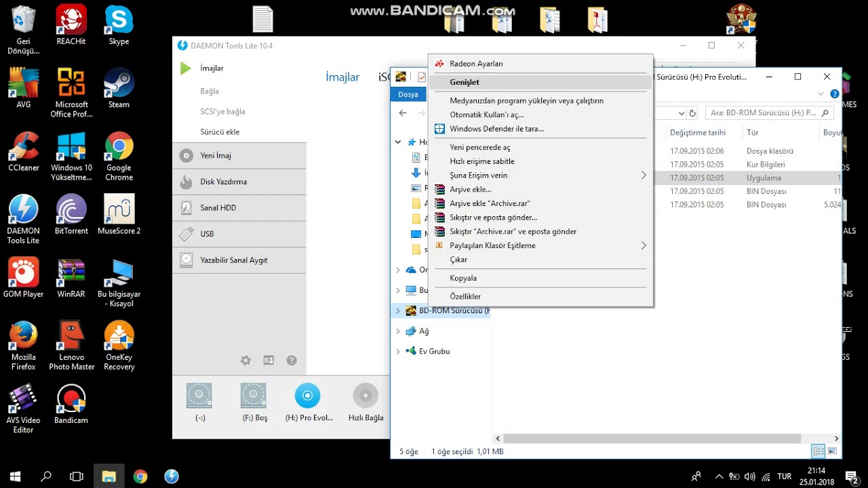Click Genişlet in the context menu
868x488 pixels.
[x=541, y=82]
